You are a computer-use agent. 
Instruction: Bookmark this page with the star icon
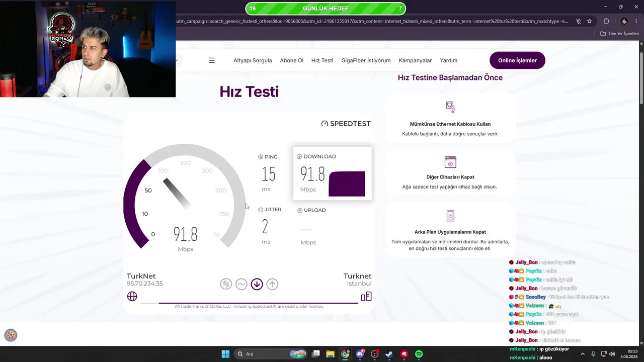pos(589,21)
